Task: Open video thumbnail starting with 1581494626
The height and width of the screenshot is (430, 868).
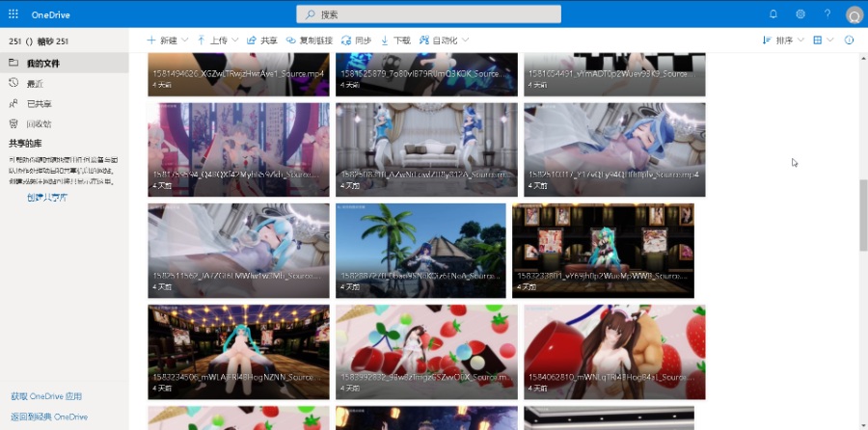Action: click(238, 74)
